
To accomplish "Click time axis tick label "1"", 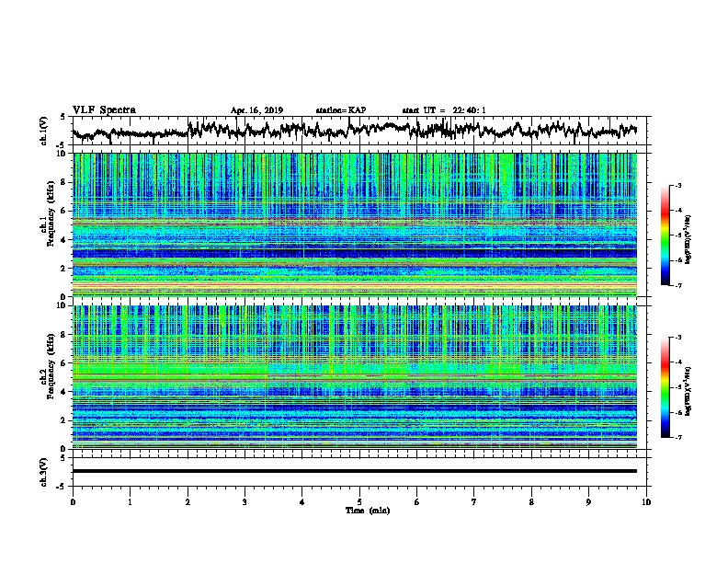I will (130, 502).
